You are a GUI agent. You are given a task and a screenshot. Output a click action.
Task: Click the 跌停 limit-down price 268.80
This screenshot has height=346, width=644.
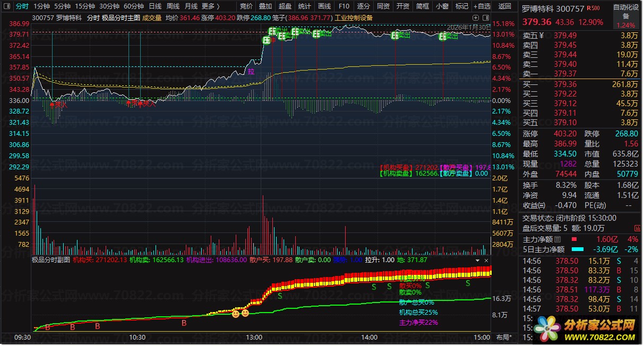pos(626,134)
